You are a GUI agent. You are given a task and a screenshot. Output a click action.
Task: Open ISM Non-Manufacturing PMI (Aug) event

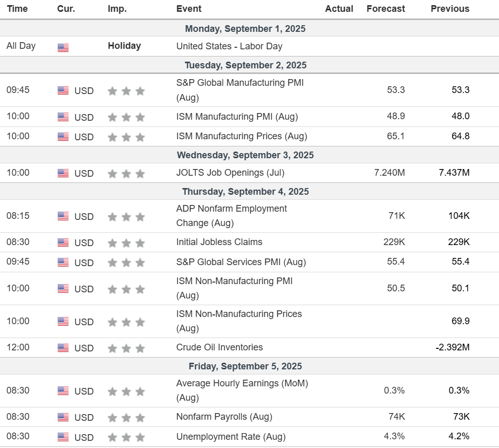pyautogui.click(x=235, y=288)
